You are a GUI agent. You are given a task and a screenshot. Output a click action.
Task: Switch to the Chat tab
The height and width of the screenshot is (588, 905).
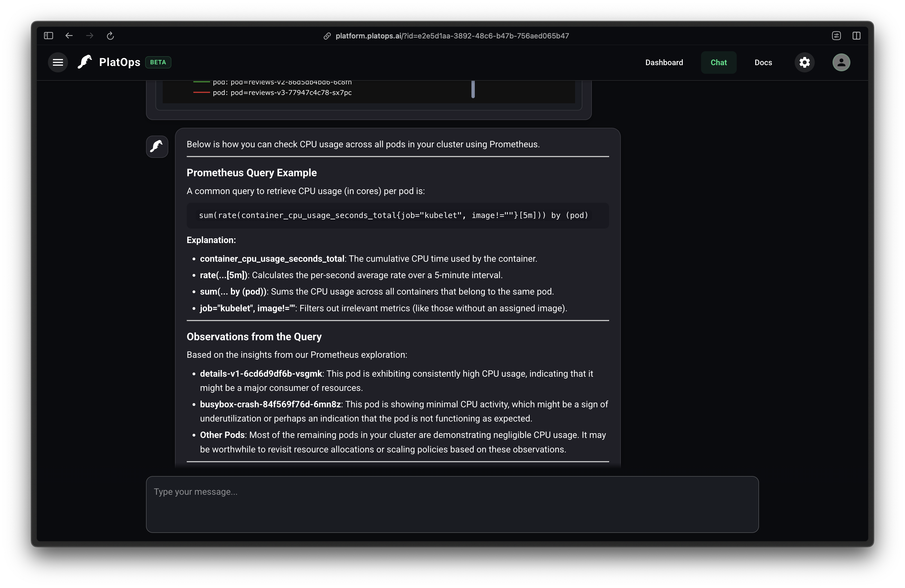pyautogui.click(x=718, y=63)
